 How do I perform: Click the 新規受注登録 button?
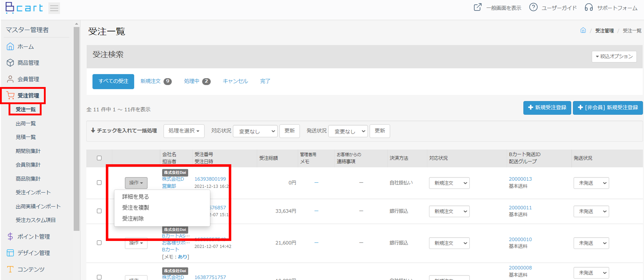pyautogui.click(x=547, y=108)
